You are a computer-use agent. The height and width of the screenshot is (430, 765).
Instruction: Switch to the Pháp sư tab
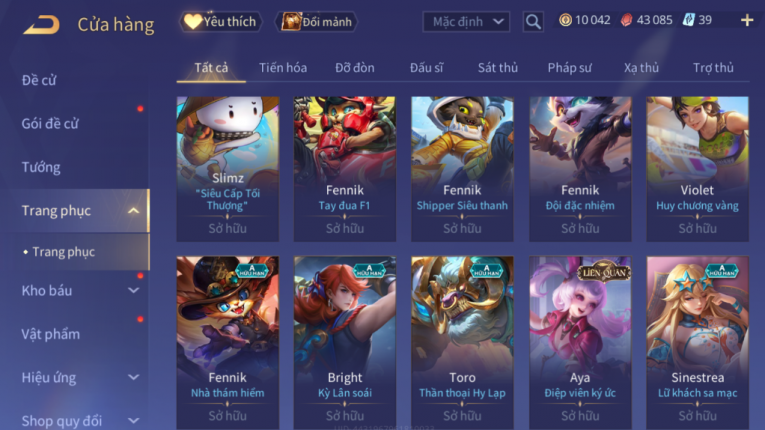(569, 68)
